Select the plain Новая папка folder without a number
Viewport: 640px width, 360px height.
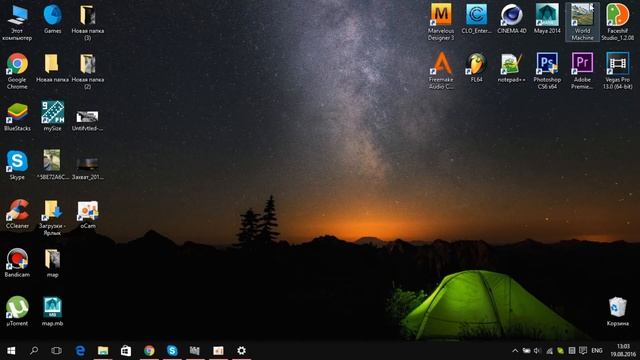coord(52,68)
